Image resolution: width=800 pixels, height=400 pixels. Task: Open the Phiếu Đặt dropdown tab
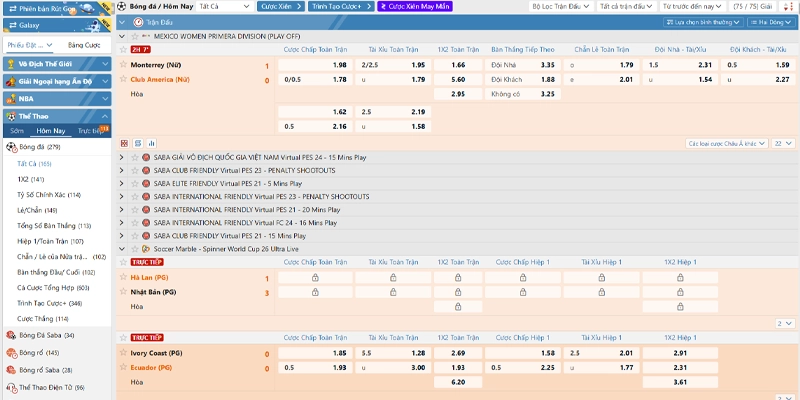click(x=31, y=45)
